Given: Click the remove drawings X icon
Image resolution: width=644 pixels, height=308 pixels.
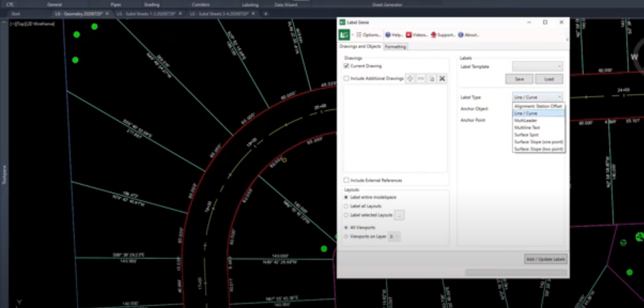Looking at the screenshot, I should coord(442,79).
